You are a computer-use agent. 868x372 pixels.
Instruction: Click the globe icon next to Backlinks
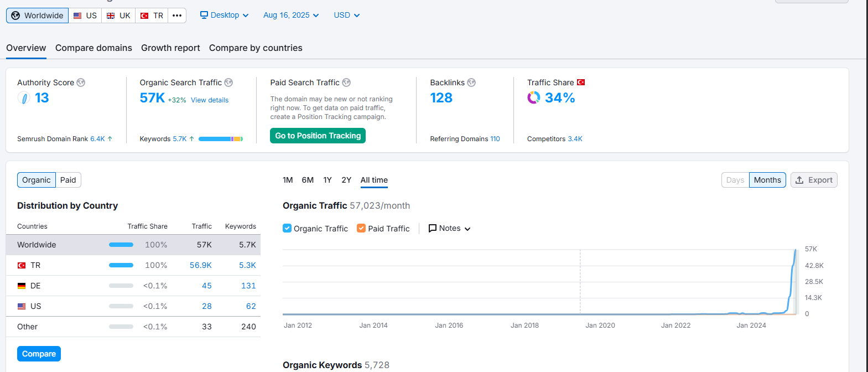471,82
